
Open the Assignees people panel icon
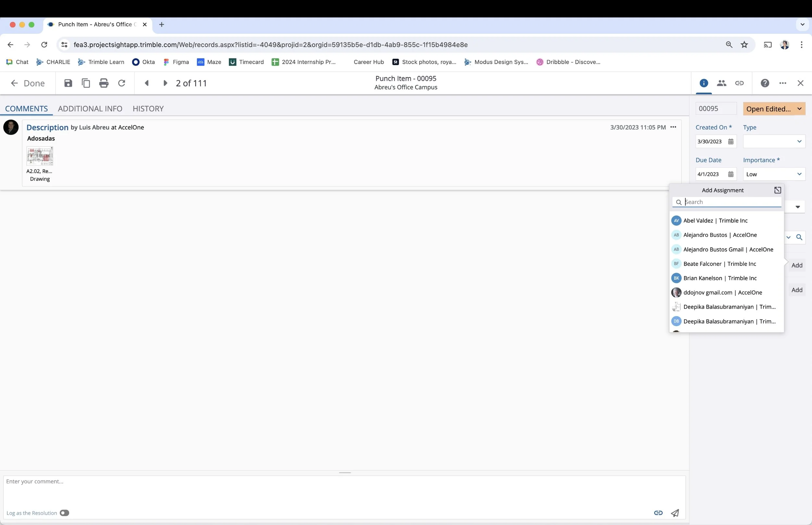tap(721, 83)
